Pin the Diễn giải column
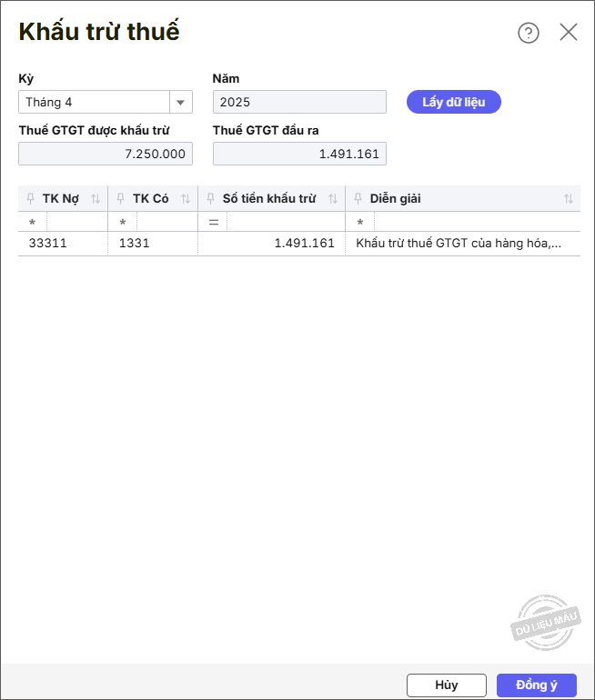 (358, 199)
